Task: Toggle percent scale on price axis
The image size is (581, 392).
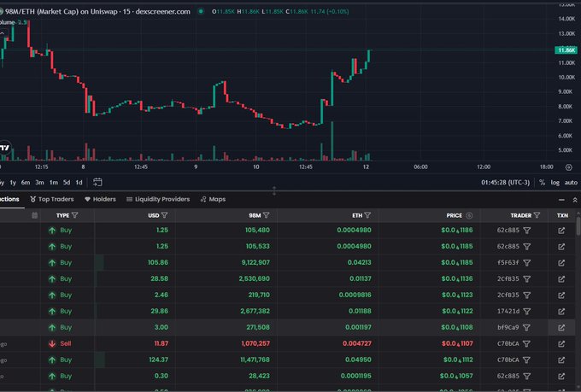Action: pyautogui.click(x=542, y=182)
